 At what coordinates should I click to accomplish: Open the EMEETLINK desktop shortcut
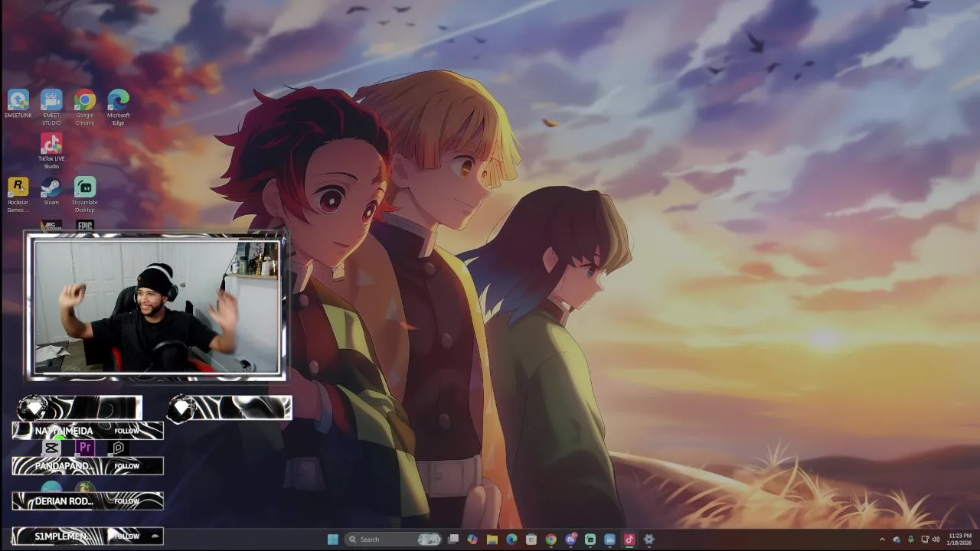pos(18,104)
